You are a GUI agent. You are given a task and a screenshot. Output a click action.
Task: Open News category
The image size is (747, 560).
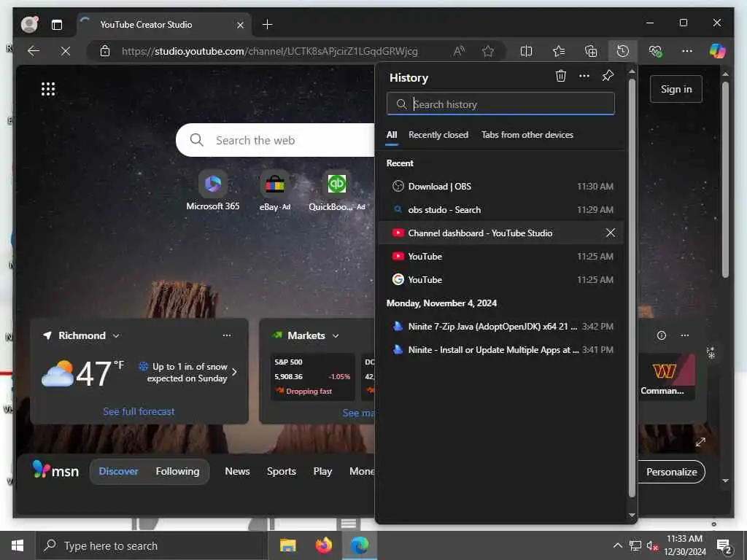pyautogui.click(x=237, y=472)
